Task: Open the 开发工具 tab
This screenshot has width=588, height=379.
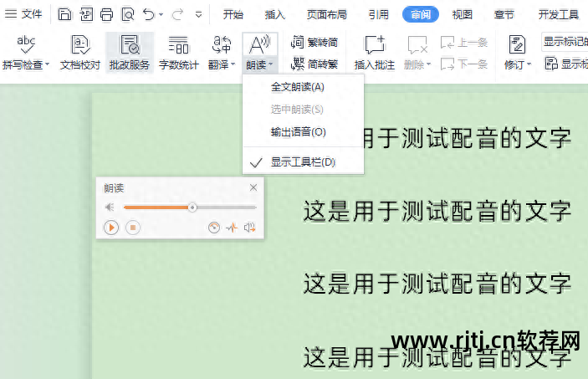Action: [x=559, y=14]
